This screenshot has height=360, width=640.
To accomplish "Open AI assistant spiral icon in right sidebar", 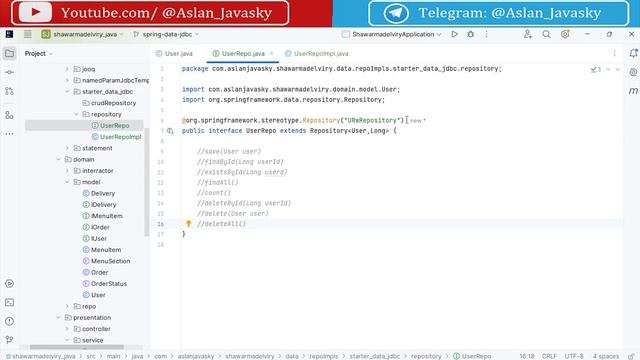I will coord(633,72).
